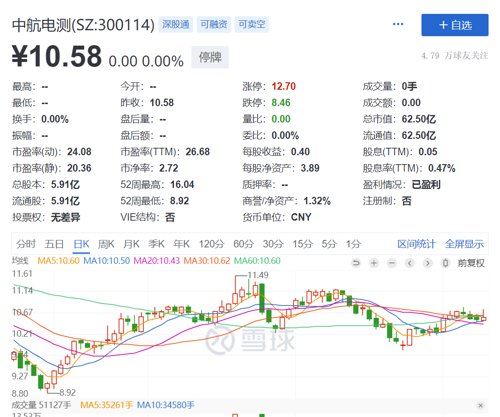The image size is (500, 417).
Task: Click the volume MA10:34580手 value
Action: pyautogui.click(x=166, y=405)
